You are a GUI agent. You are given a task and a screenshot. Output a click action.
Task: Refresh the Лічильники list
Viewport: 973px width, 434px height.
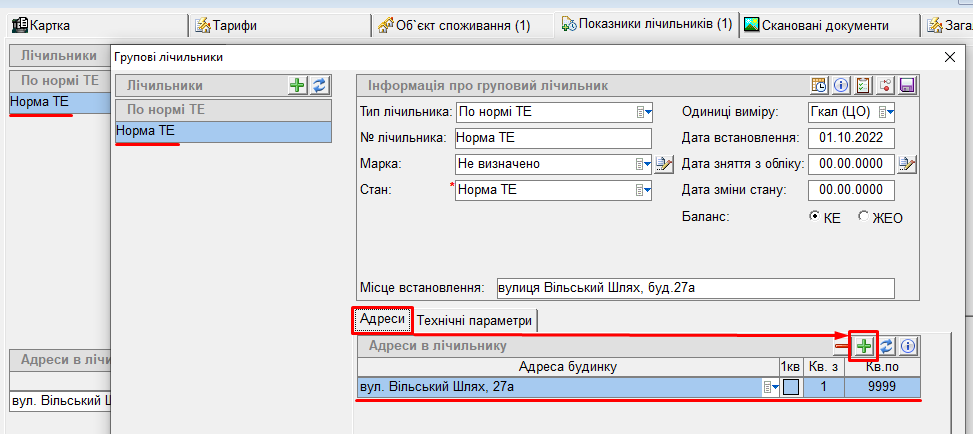tap(319, 86)
